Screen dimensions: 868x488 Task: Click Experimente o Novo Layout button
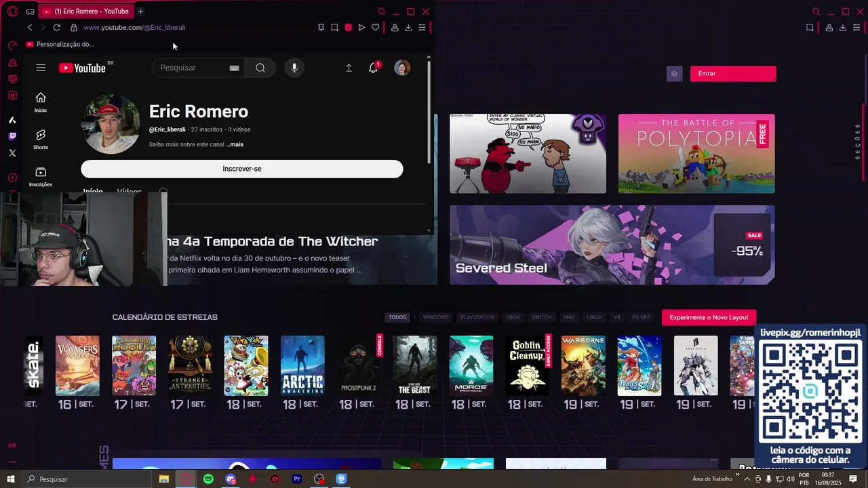(x=709, y=317)
